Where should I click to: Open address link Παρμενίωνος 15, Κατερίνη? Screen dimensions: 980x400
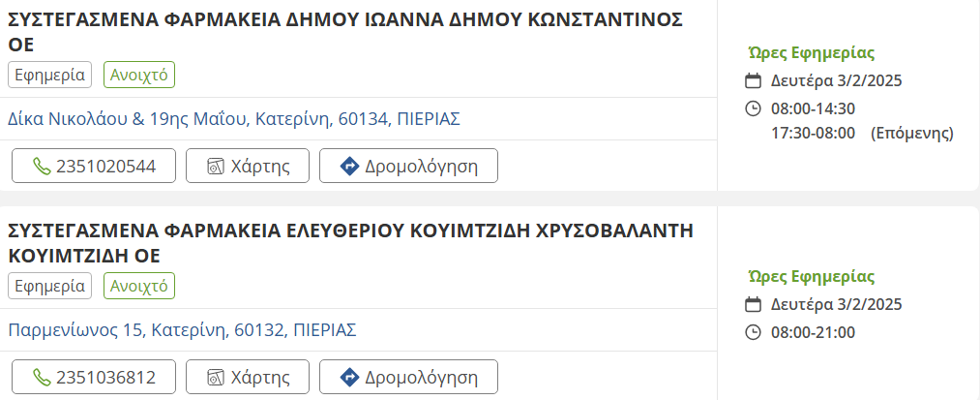click(x=182, y=330)
